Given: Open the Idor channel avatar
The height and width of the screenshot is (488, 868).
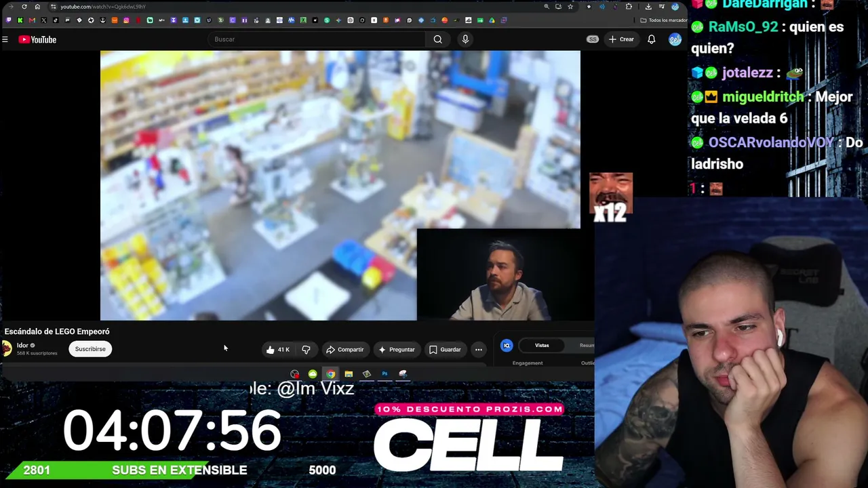Looking at the screenshot, I should point(7,348).
